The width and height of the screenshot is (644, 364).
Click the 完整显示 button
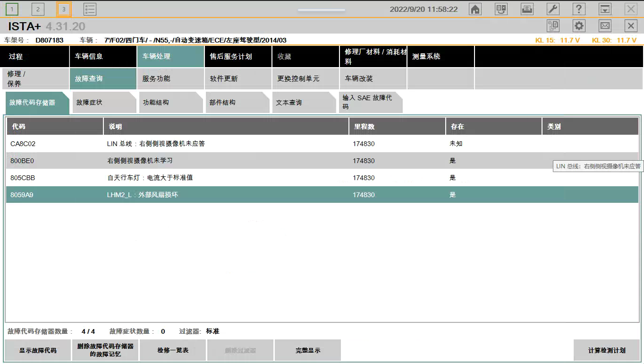[x=308, y=350]
